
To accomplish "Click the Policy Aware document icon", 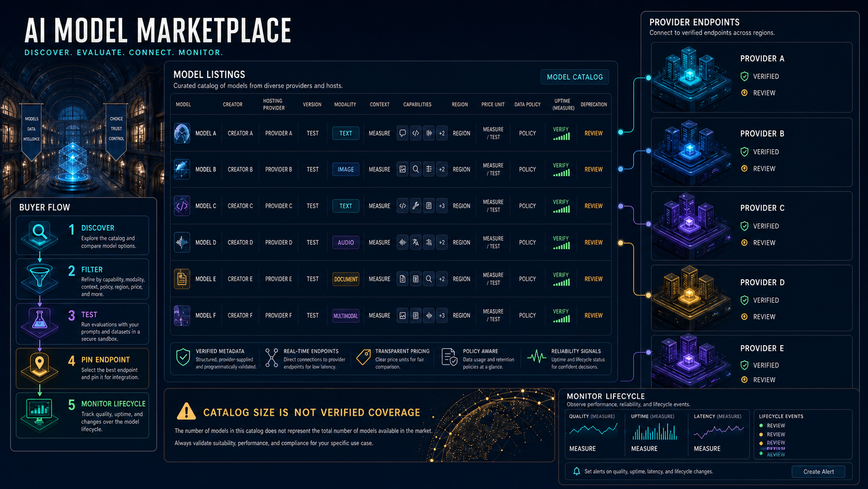I will [449, 358].
